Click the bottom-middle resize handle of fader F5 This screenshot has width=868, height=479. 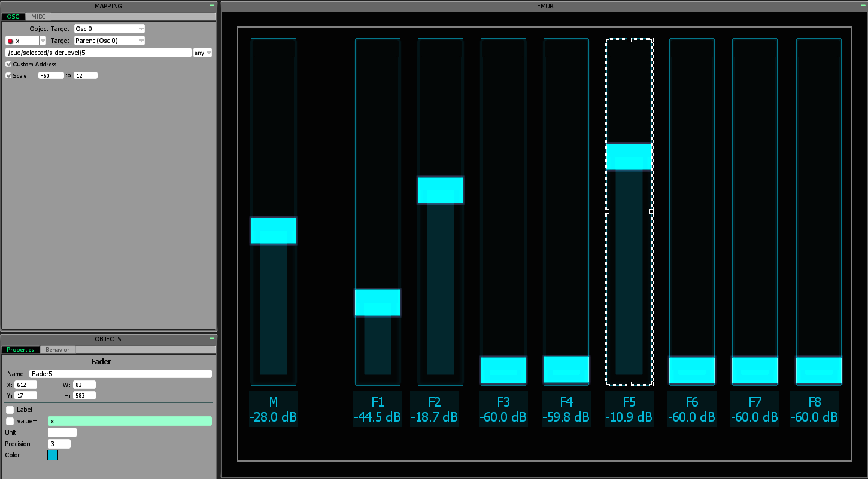[x=629, y=384]
